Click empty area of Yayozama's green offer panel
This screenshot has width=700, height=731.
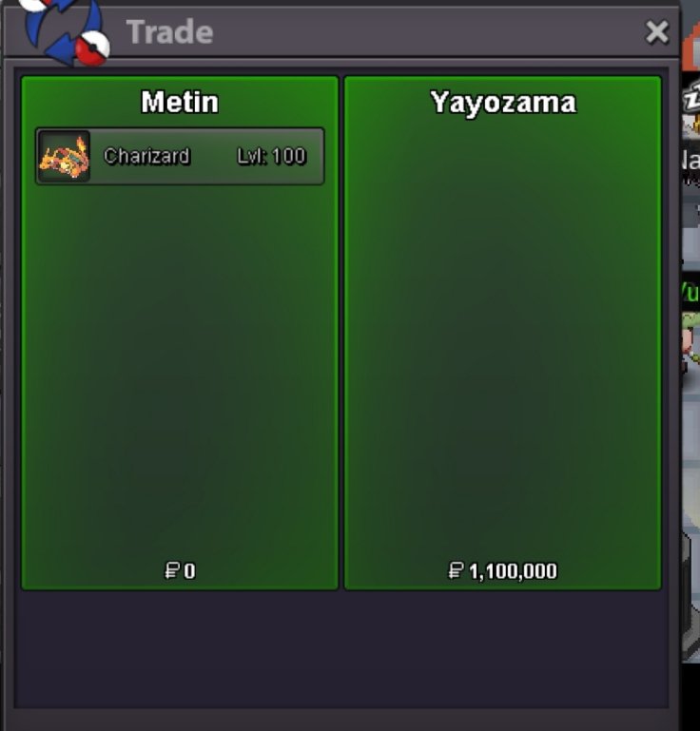tap(503, 336)
